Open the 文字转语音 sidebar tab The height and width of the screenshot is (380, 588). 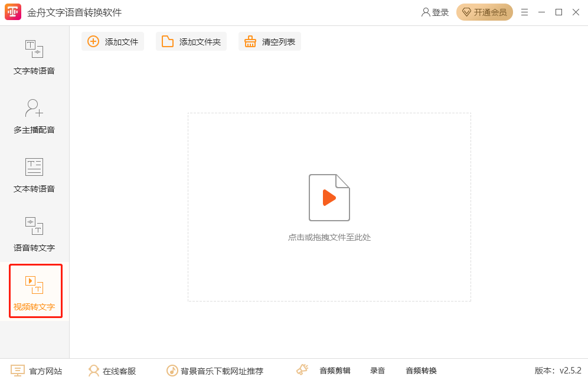tap(34, 57)
